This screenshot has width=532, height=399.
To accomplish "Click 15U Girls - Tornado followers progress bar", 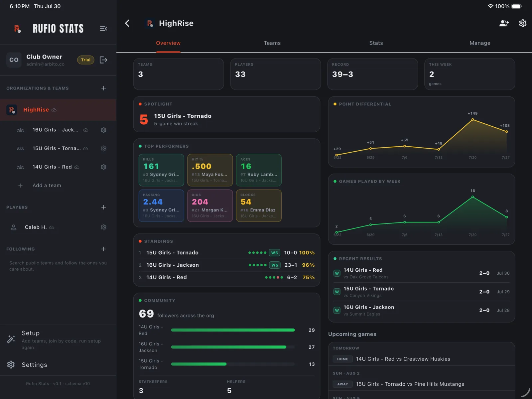I will 233,364.
